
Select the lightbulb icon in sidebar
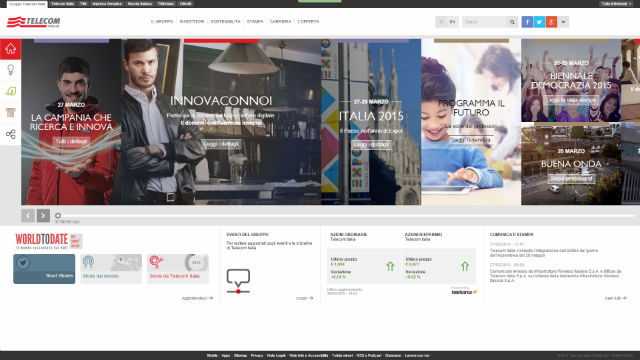[x=10, y=70]
